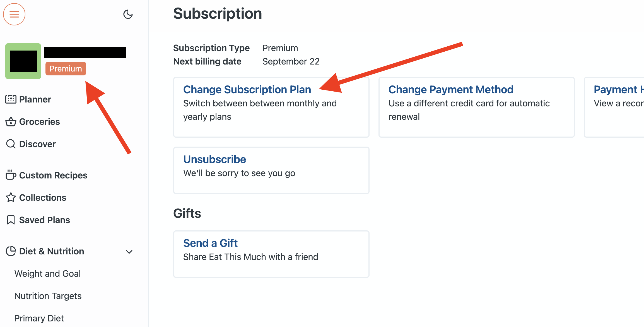Viewport: 644px width, 327px height.
Task: Click the Collections star icon
Action: point(11,197)
